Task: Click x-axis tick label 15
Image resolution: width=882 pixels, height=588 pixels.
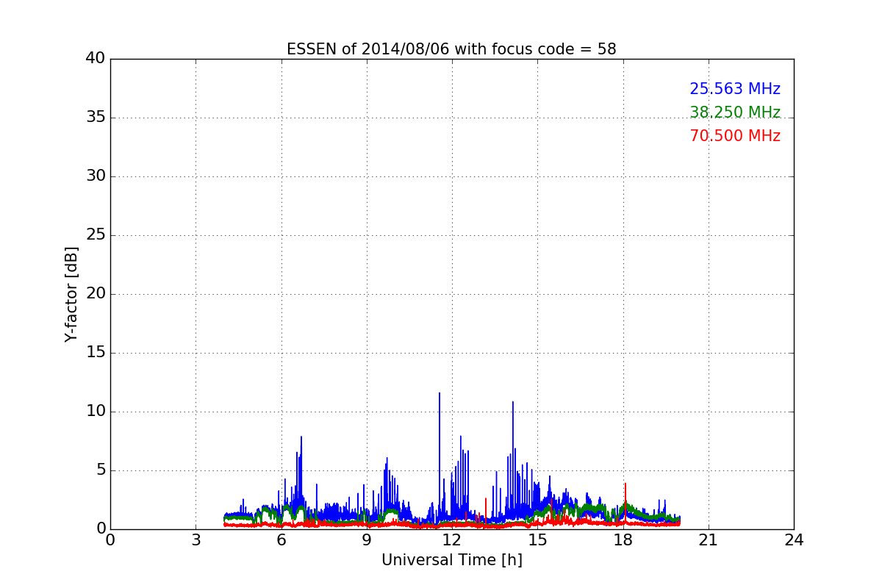Action: tap(537, 540)
